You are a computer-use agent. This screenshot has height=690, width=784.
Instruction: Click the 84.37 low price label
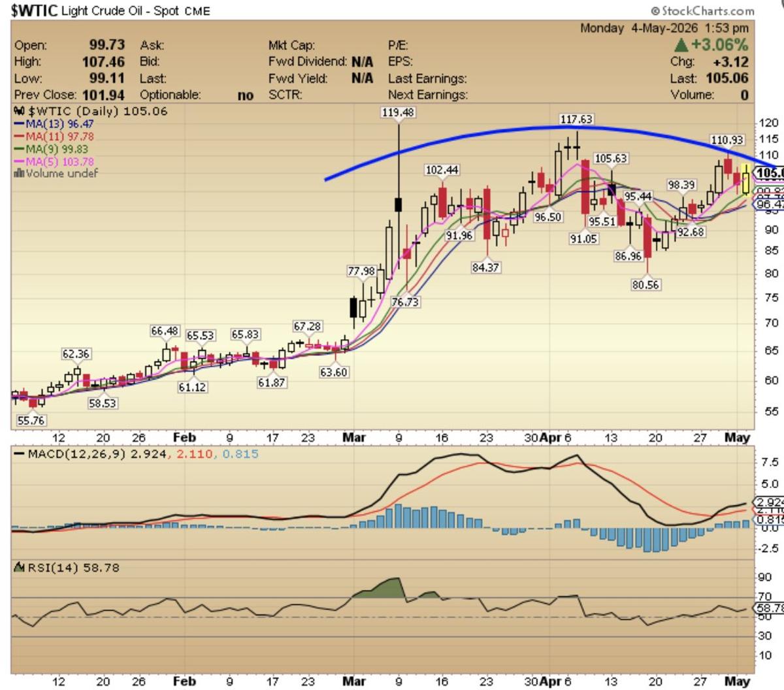pos(485,267)
